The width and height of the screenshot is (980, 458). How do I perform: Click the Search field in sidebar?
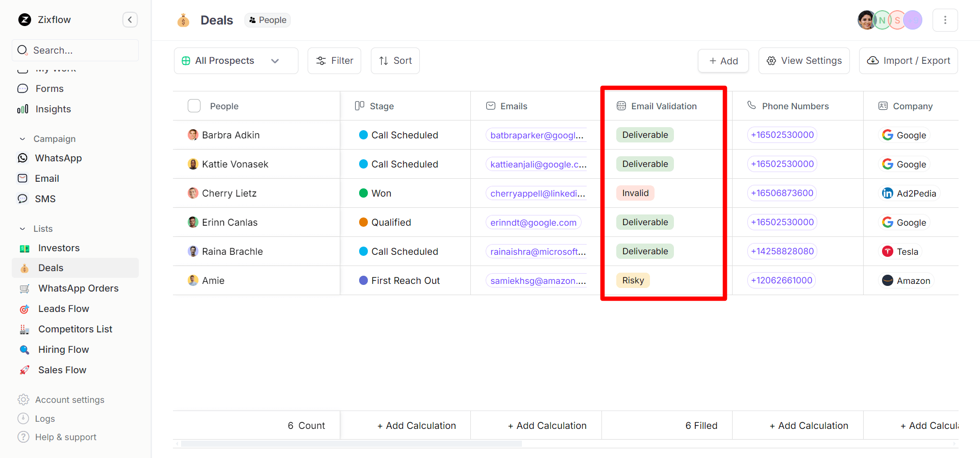pos(75,51)
